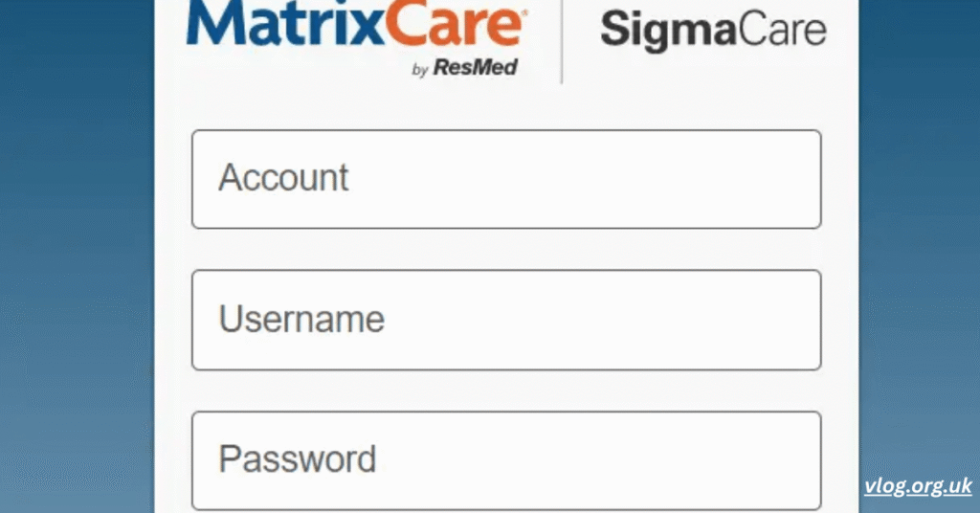Focus the Username input field
The width and height of the screenshot is (980, 513).
click(506, 320)
